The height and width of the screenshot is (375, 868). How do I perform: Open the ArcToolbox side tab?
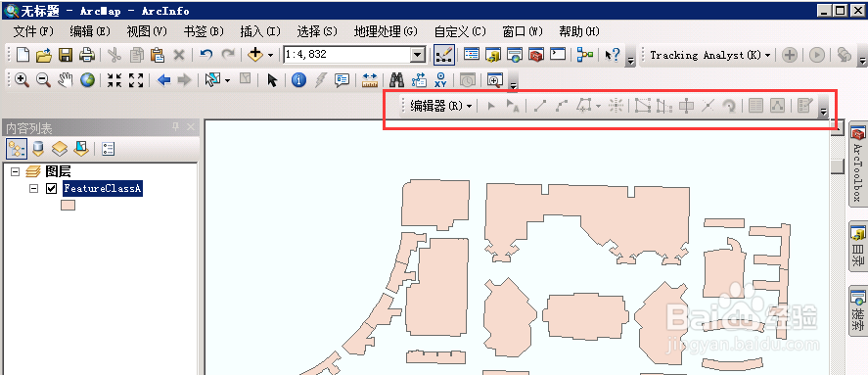[x=857, y=165]
